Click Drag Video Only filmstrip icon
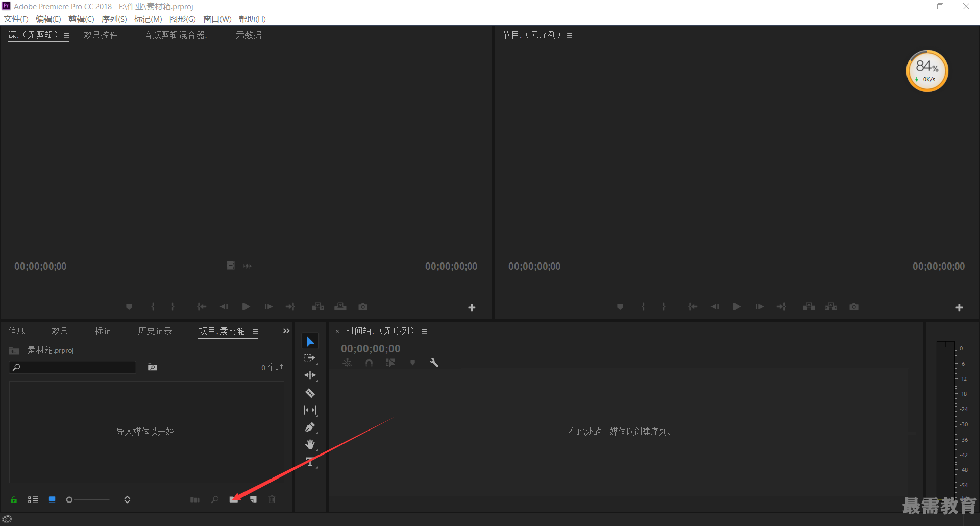Viewport: 980px width, 526px height. click(x=231, y=266)
